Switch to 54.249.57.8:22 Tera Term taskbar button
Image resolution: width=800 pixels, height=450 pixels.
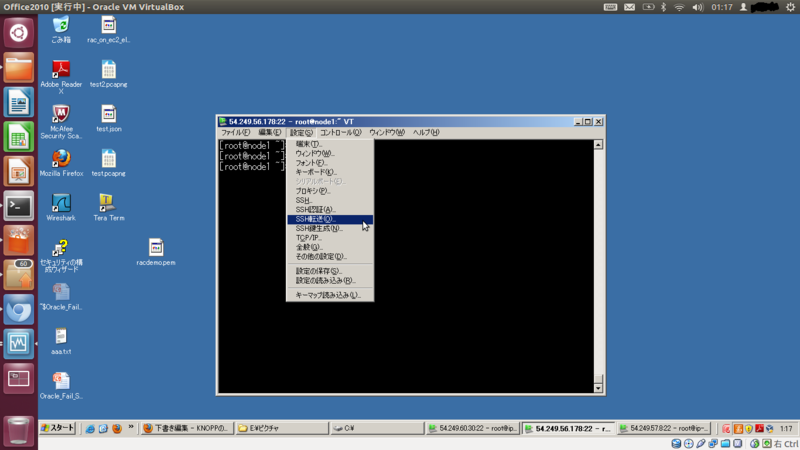coord(664,429)
